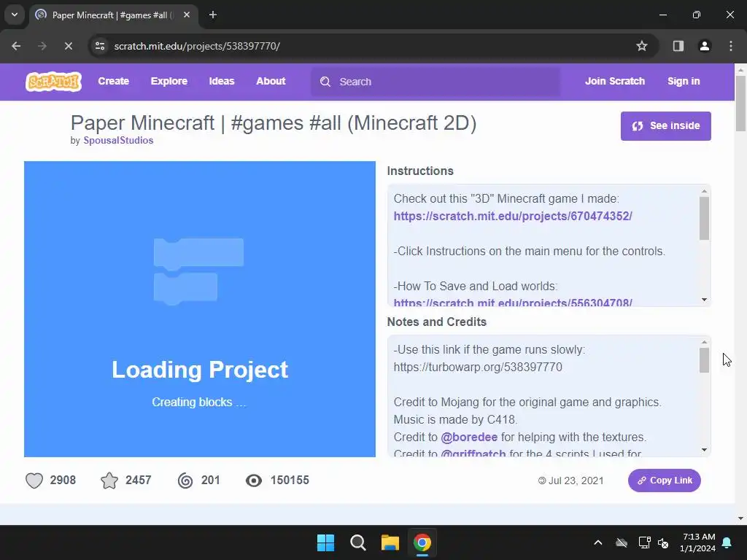Click the Instructions box scrollbar thumb
The height and width of the screenshot is (560, 747).
(704, 218)
